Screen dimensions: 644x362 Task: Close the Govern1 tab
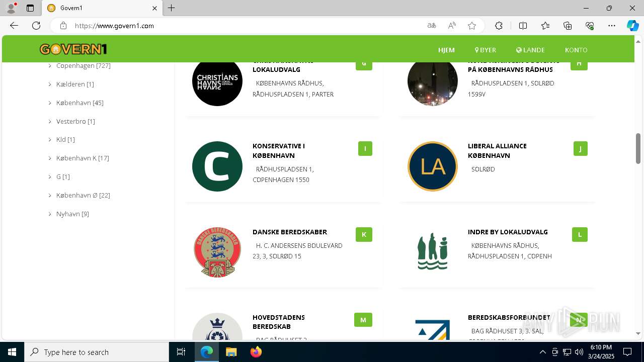pos(155,8)
